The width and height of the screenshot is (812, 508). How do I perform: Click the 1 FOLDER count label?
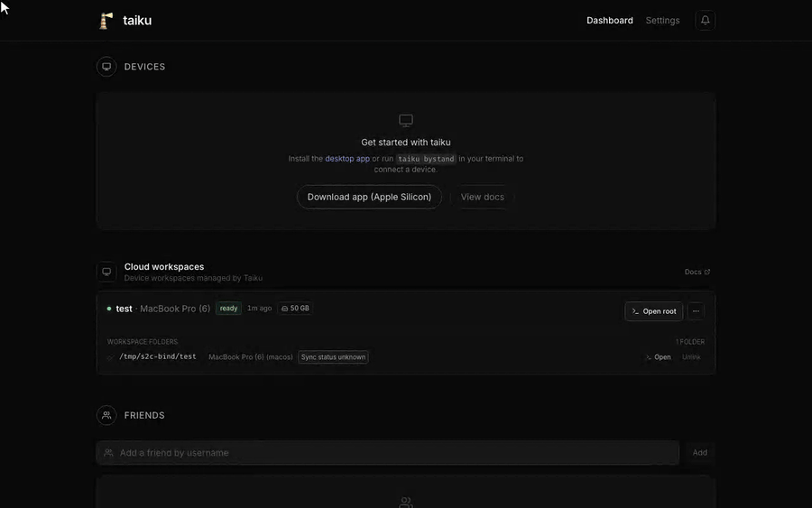coord(690,342)
